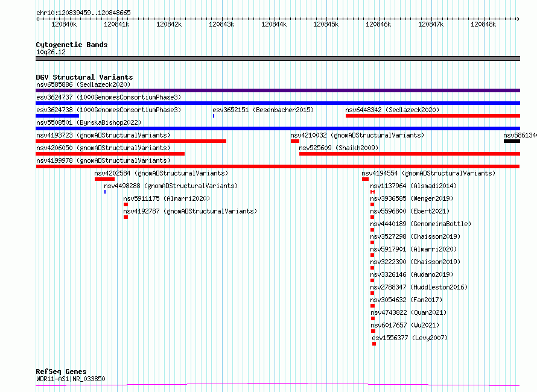
Task: Click nsv6017657 (Wu2021) label
Action: [x=405, y=325]
